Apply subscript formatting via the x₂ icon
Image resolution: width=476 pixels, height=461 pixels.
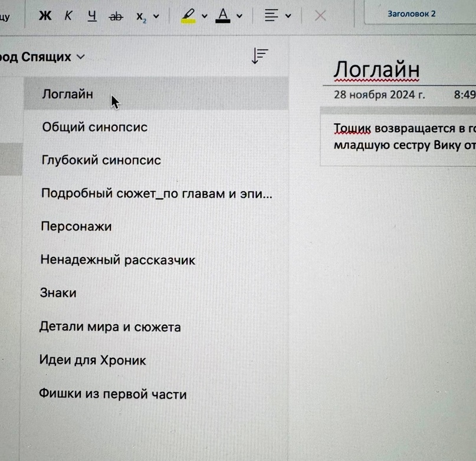pos(140,16)
